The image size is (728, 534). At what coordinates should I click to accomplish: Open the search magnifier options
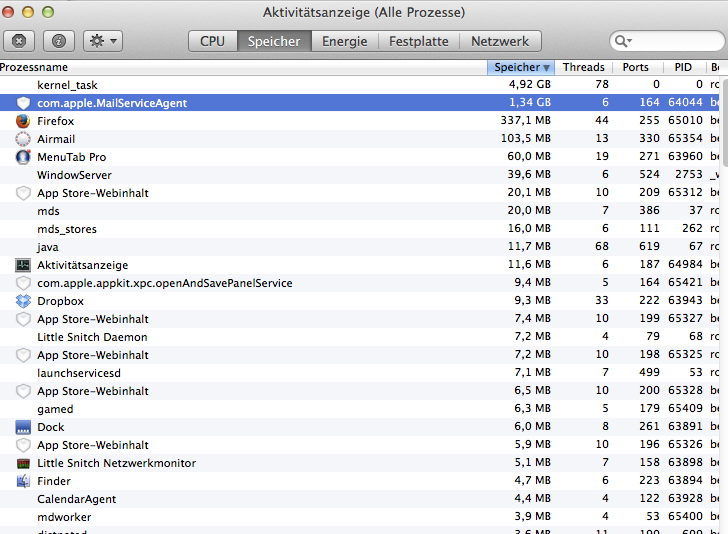point(623,41)
